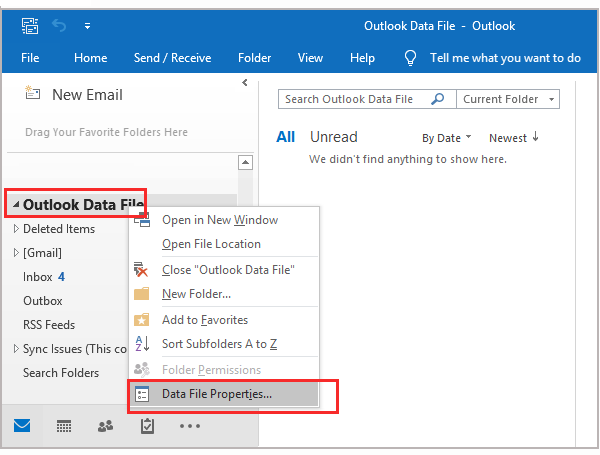Select the [Gmail] folder
This screenshot has width=600, height=455.
coord(42,253)
